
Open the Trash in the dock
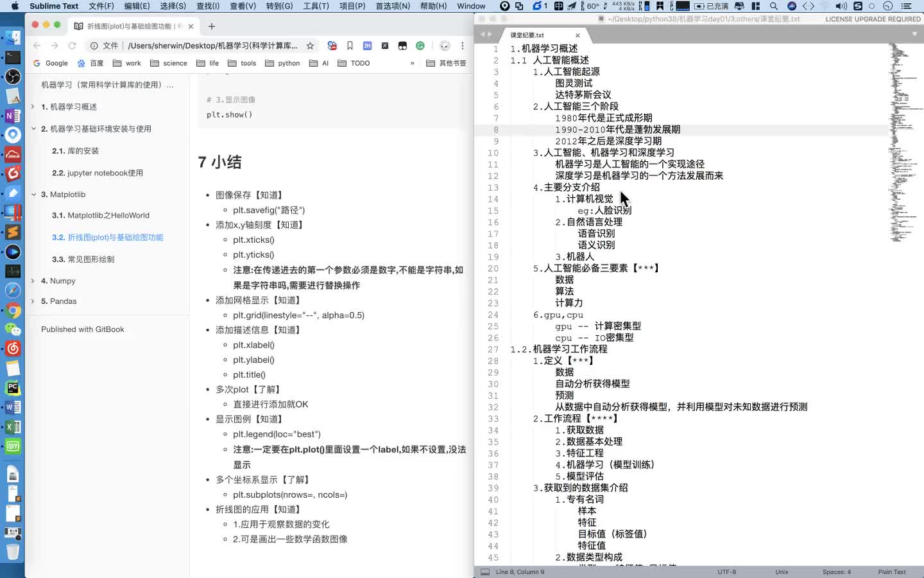point(12,551)
